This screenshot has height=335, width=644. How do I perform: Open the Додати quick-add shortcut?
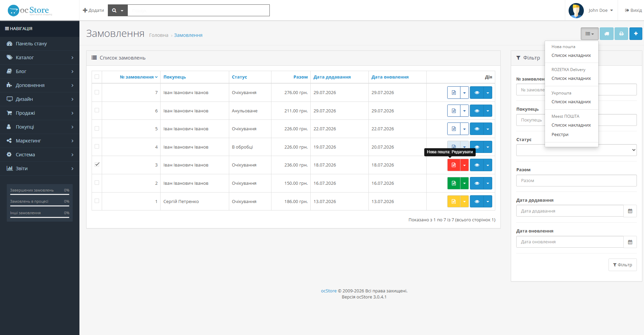(93, 10)
